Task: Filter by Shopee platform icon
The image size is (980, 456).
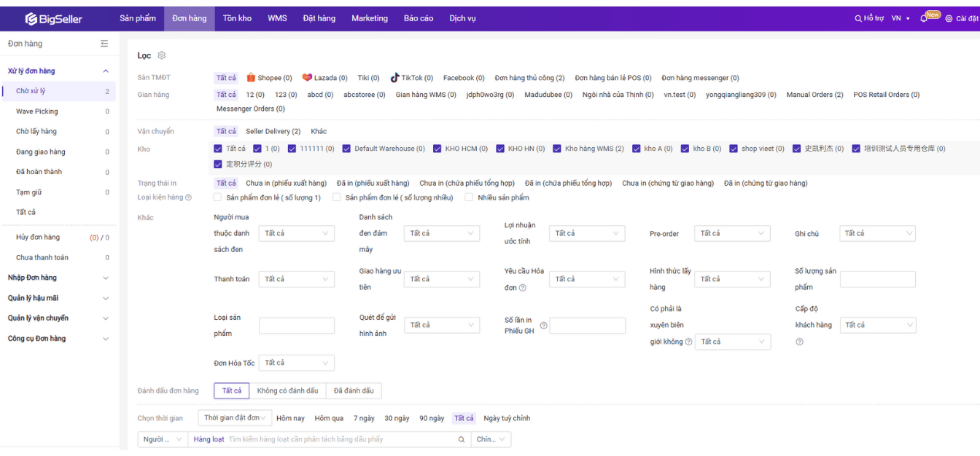Action: click(251, 78)
